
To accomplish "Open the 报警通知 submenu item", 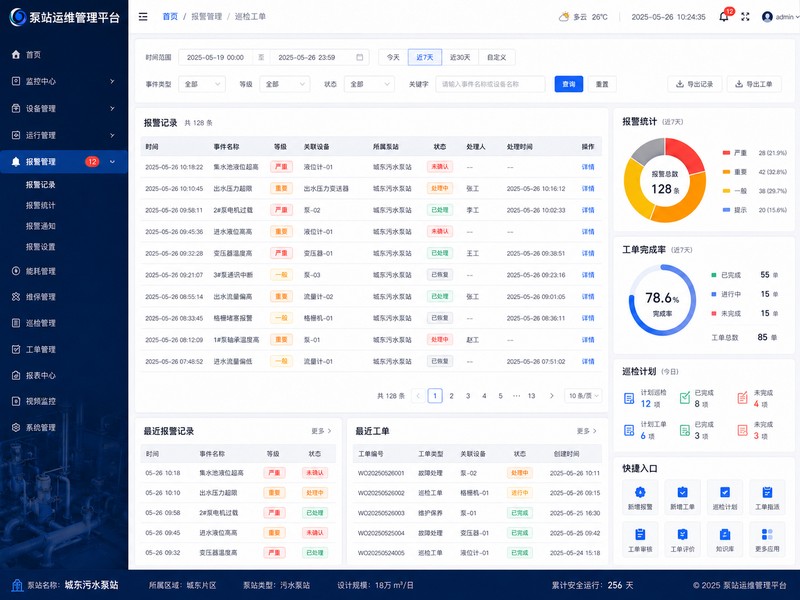I will (41, 226).
